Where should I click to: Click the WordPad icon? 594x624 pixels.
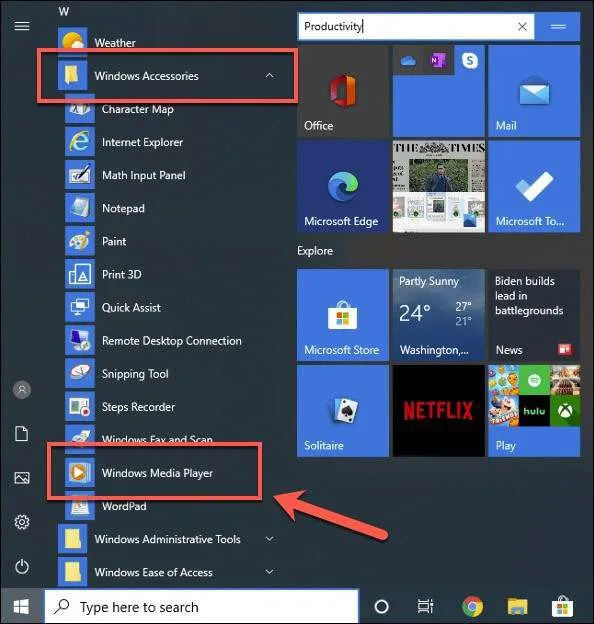click(x=80, y=505)
